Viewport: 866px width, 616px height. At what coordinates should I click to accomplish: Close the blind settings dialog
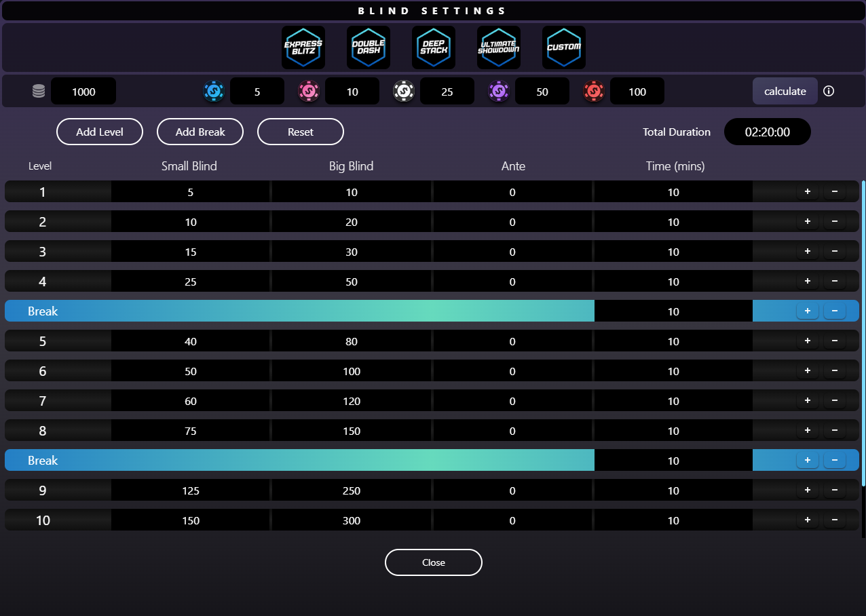pyautogui.click(x=434, y=562)
